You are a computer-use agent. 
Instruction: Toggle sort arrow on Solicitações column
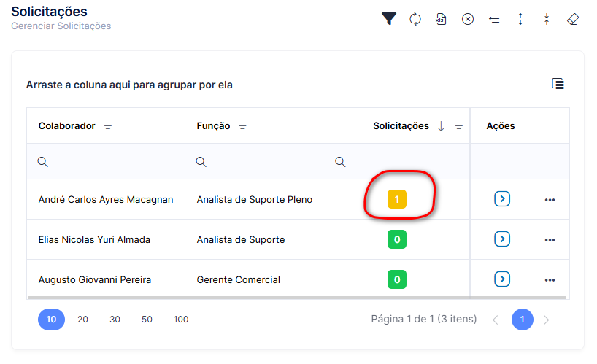point(441,126)
